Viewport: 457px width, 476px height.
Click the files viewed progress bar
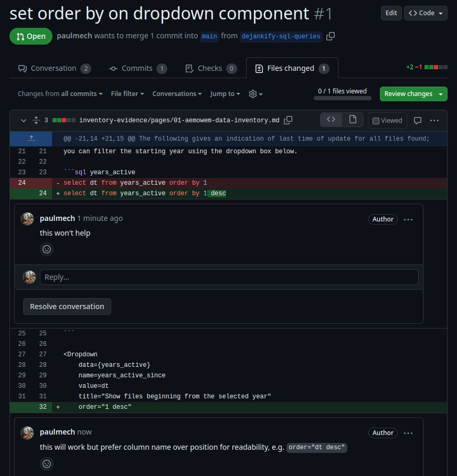342,98
